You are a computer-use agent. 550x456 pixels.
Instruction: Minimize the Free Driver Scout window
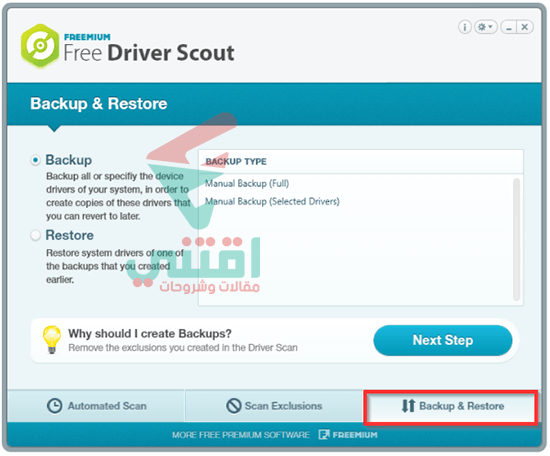pyautogui.click(x=509, y=27)
